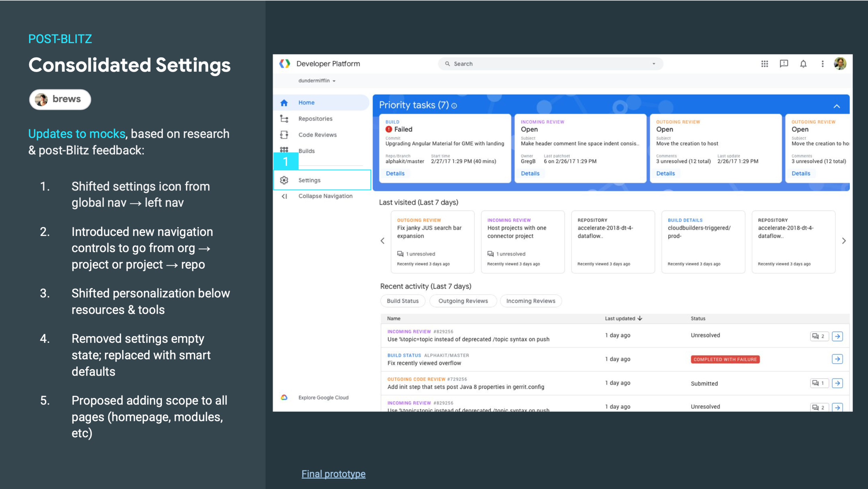
Task: Collapse the Priority tasks panel chevron
Action: pyautogui.click(x=836, y=106)
